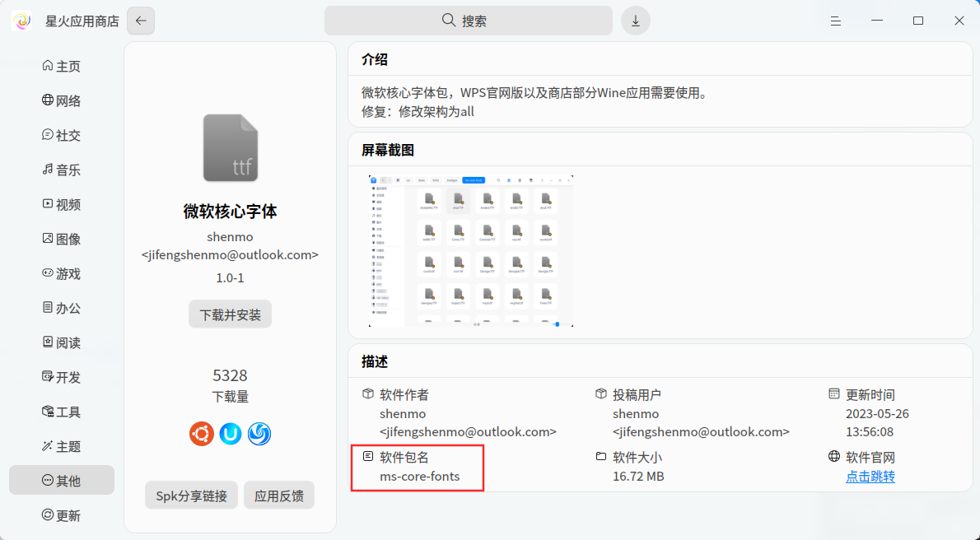Click the 应用反馈 feedback button

click(x=278, y=496)
